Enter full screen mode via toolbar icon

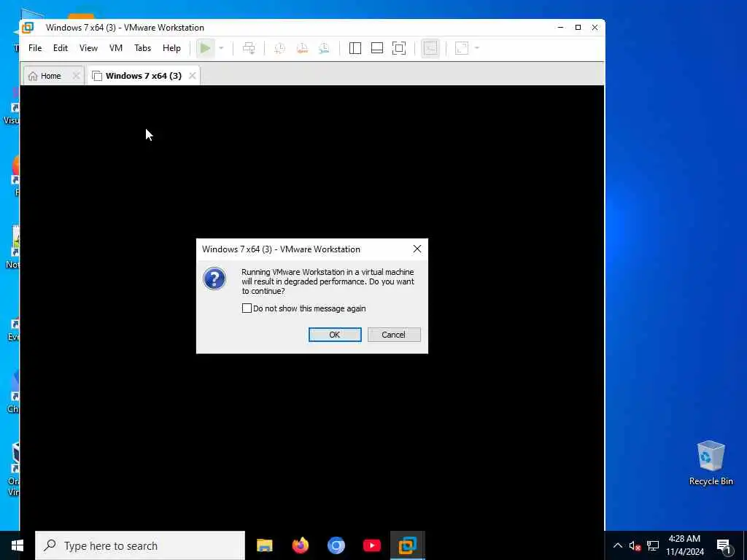coord(399,48)
